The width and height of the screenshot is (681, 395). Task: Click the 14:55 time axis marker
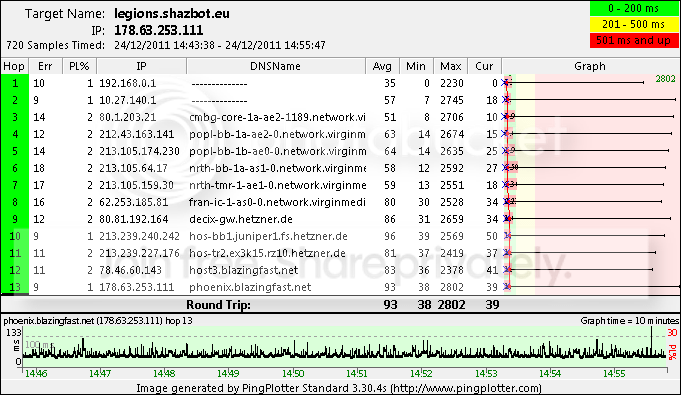pyautogui.click(x=614, y=373)
